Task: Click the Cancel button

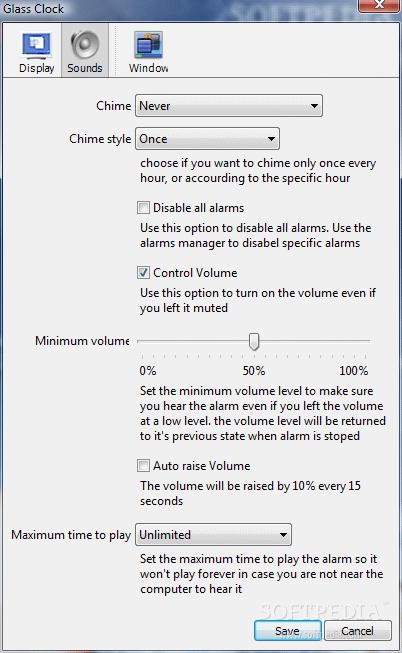Action: pos(357,631)
